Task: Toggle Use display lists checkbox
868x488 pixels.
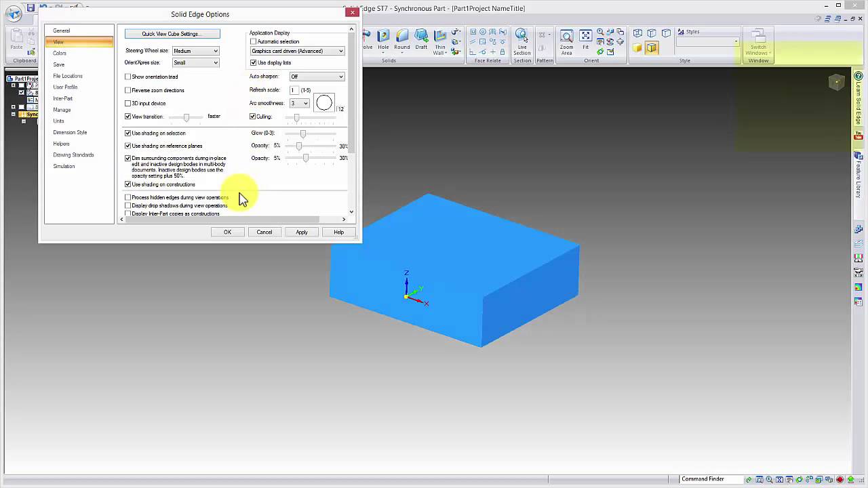Action: (254, 63)
